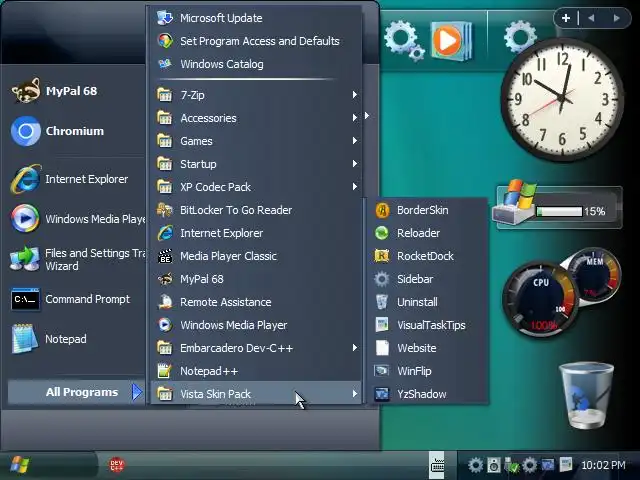The height and width of the screenshot is (480, 640).
Task: Click the MEM meter gauge
Action: [x=595, y=275]
